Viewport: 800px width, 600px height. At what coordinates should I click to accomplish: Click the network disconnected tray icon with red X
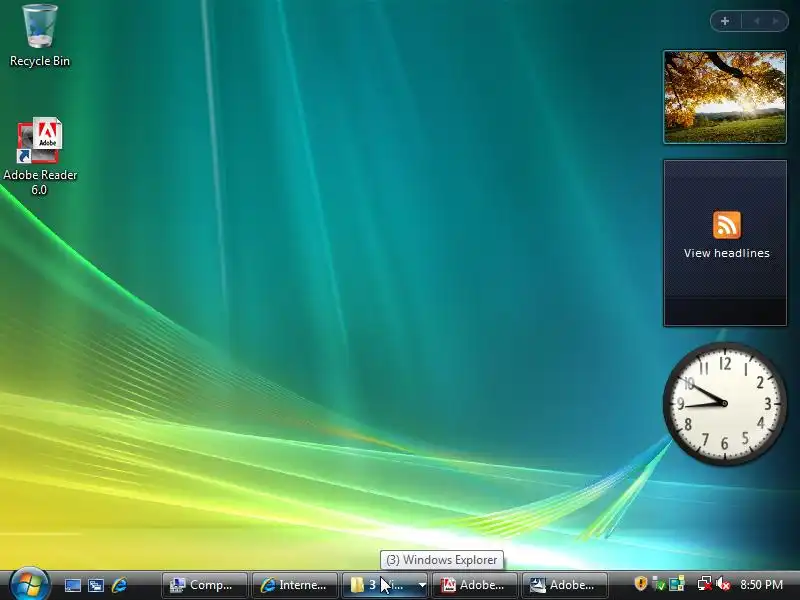[705, 584]
